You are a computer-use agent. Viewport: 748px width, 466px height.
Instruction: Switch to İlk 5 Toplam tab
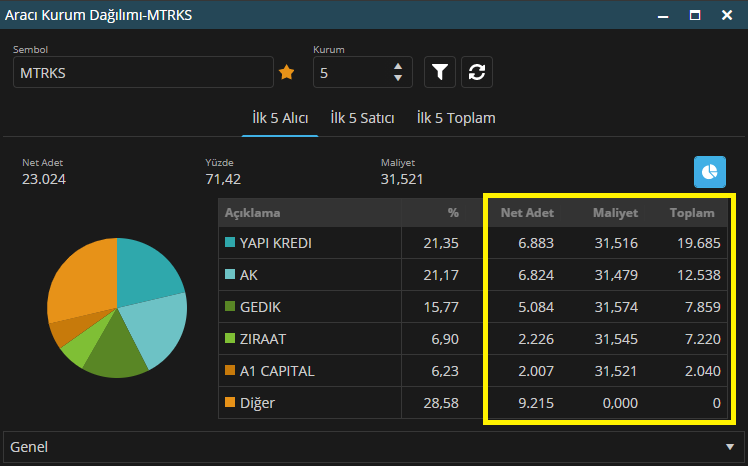456,118
